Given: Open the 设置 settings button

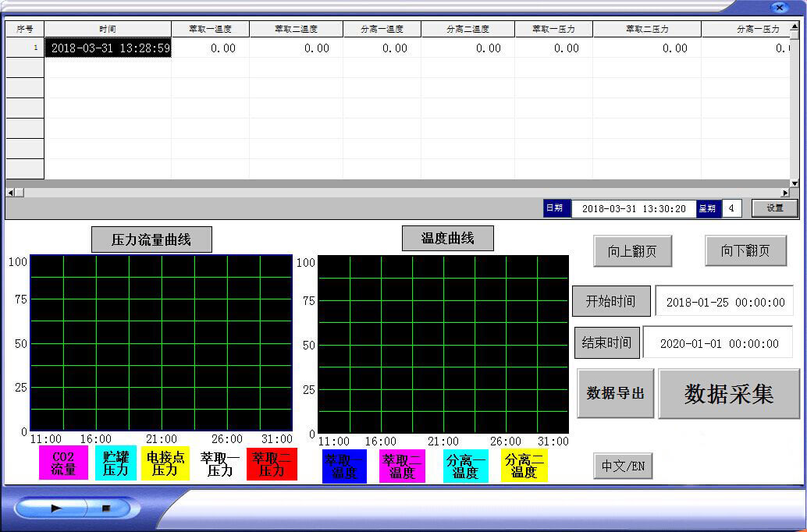Looking at the screenshot, I should pos(774,208).
